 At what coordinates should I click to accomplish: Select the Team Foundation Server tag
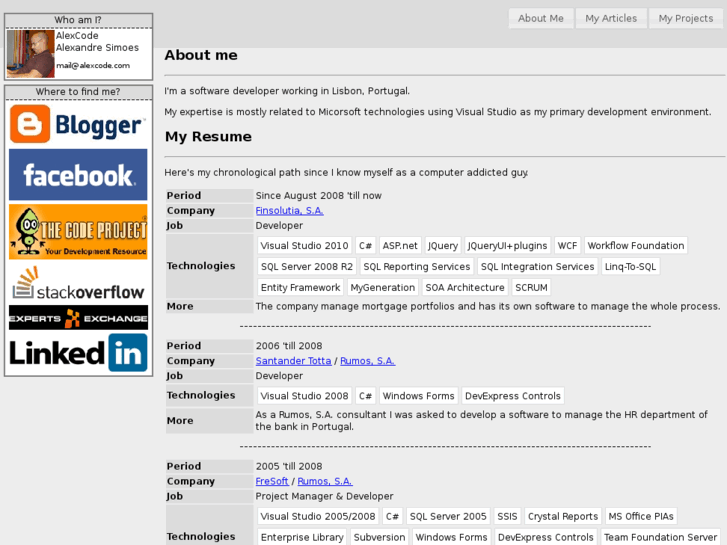tap(660, 537)
